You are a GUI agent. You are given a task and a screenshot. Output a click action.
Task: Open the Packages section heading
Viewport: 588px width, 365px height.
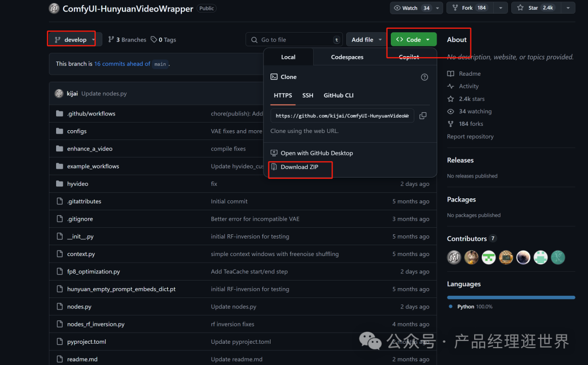click(x=461, y=199)
